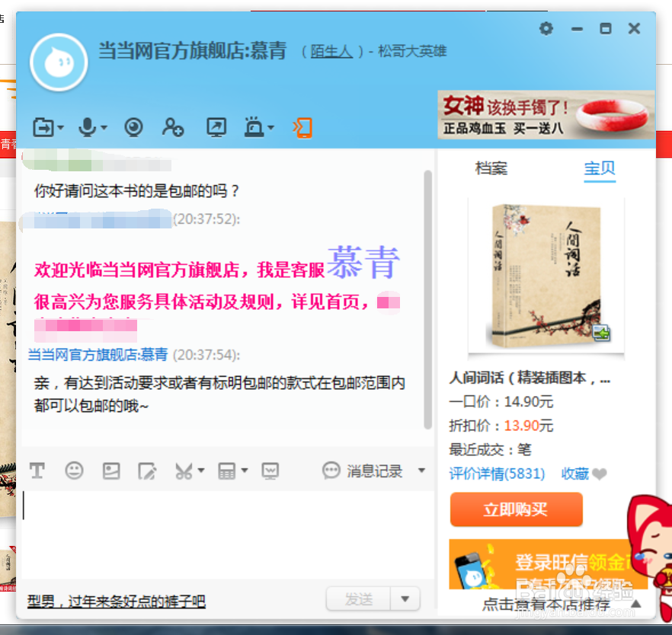The width and height of the screenshot is (672, 635).
Task: Click the message history speech bubble icon
Action: click(331, 470)
